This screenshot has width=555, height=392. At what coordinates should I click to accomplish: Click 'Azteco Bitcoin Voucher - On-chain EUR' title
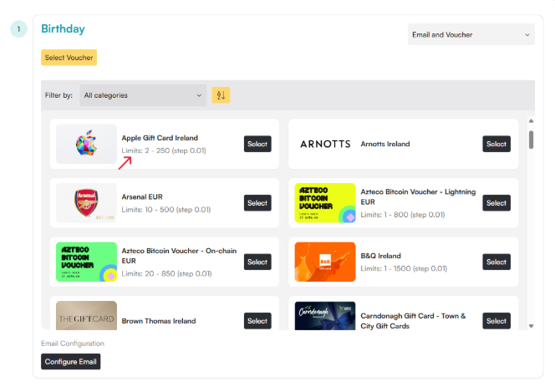point(179,256)
